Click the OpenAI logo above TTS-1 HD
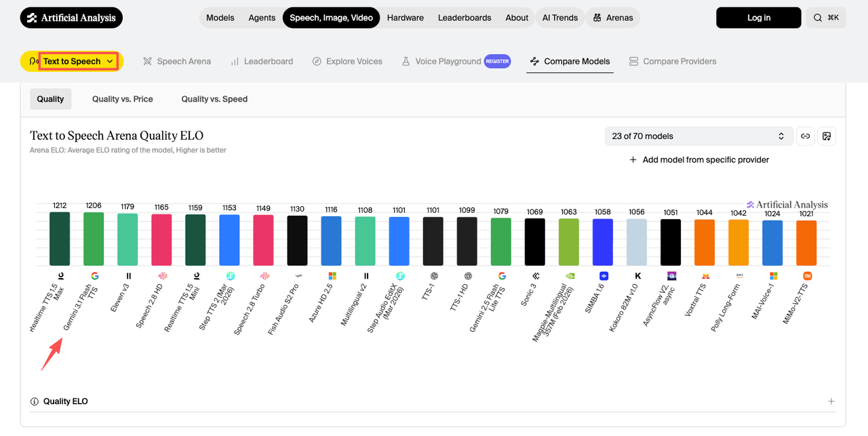Image resolution: width=868 pixels, height=436 pixels. point(468,276)
